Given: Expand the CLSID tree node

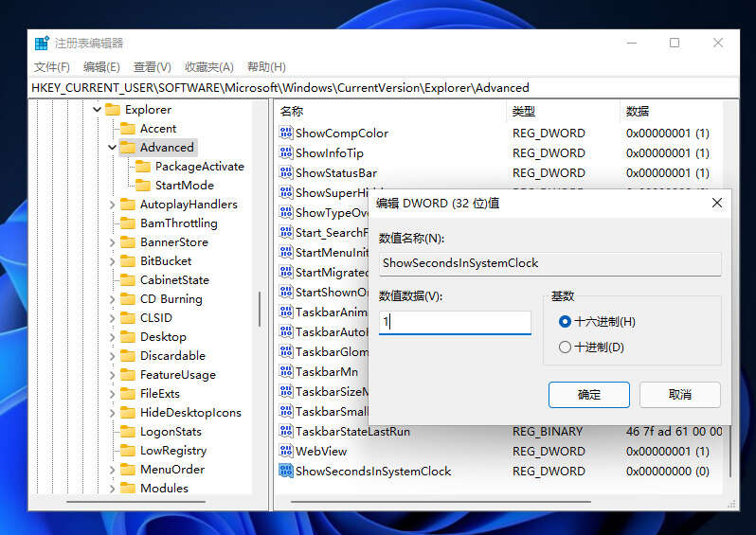Looking at the screenshot, I should tap(112, 318).
